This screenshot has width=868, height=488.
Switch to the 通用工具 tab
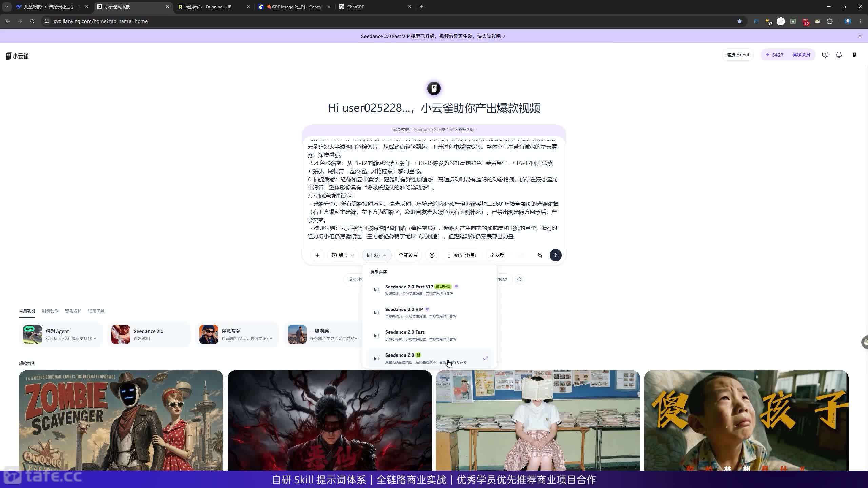point(96,311)
